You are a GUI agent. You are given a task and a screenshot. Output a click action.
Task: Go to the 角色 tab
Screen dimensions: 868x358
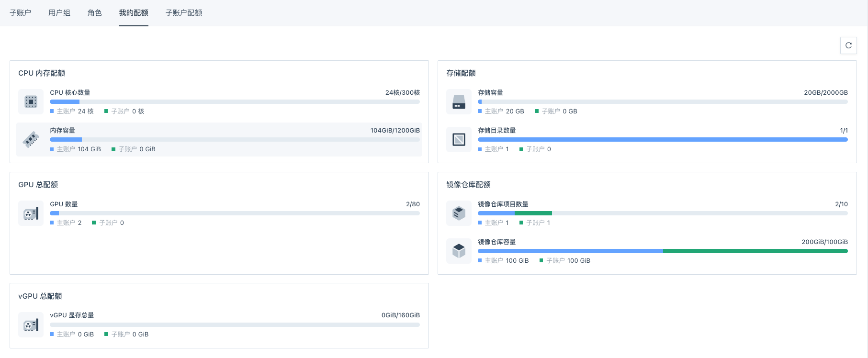(95, 13)
